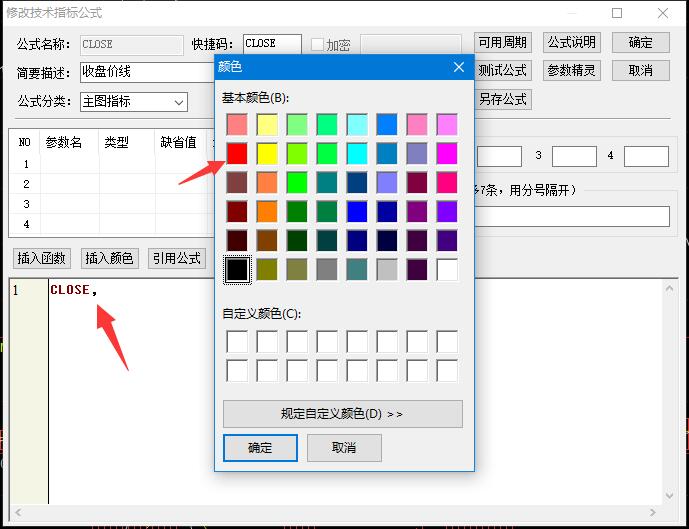The width and height of the screenshot is (689, 529).
Task: Choose the white color swatch
Action: (x=447, y=269)
